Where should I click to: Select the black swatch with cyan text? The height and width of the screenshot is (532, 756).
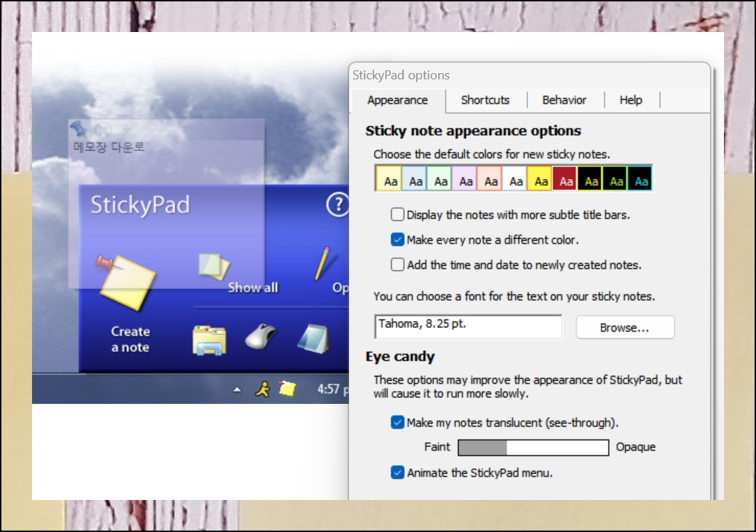tap(640, 178)
